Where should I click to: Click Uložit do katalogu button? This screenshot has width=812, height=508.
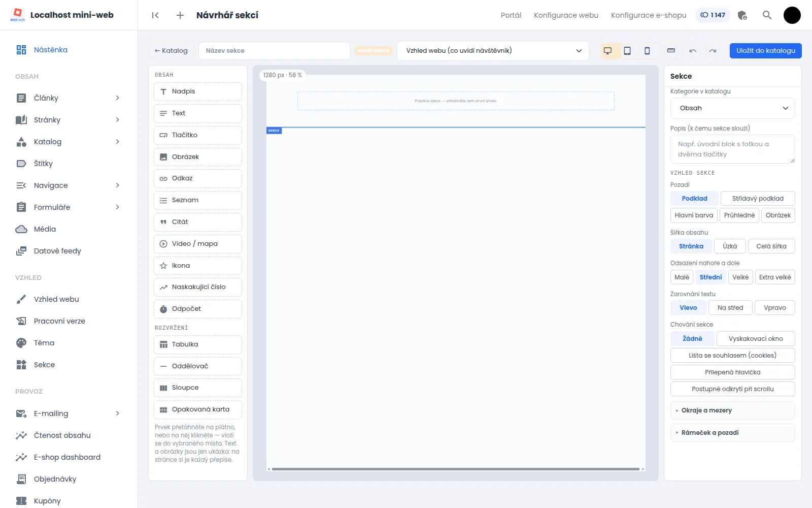pyautogui.click(x=765, y=51)
